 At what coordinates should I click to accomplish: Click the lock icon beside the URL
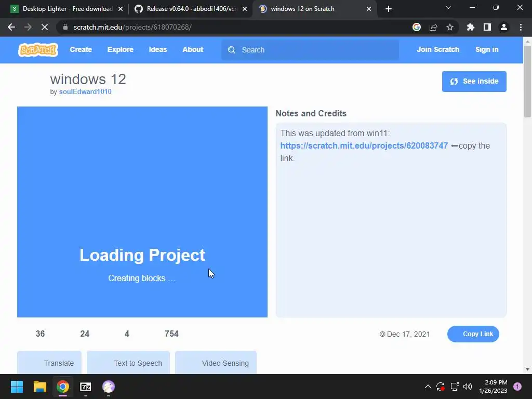65,27
